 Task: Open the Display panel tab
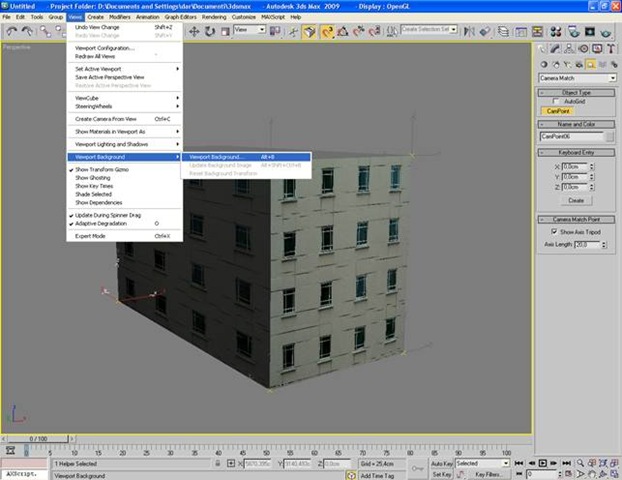[x=599, y=47]
